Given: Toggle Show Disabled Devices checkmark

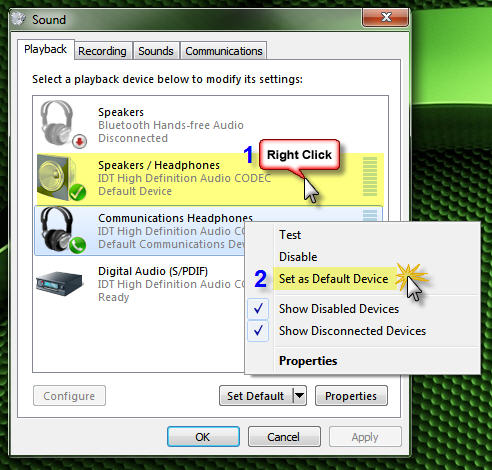Looking at the screenshot, I should 258,309.
